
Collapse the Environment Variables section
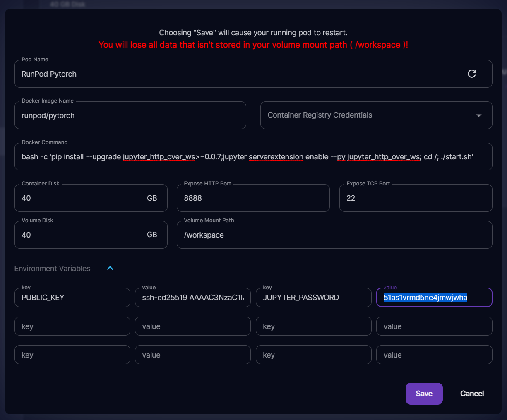(x=110, y=268)
